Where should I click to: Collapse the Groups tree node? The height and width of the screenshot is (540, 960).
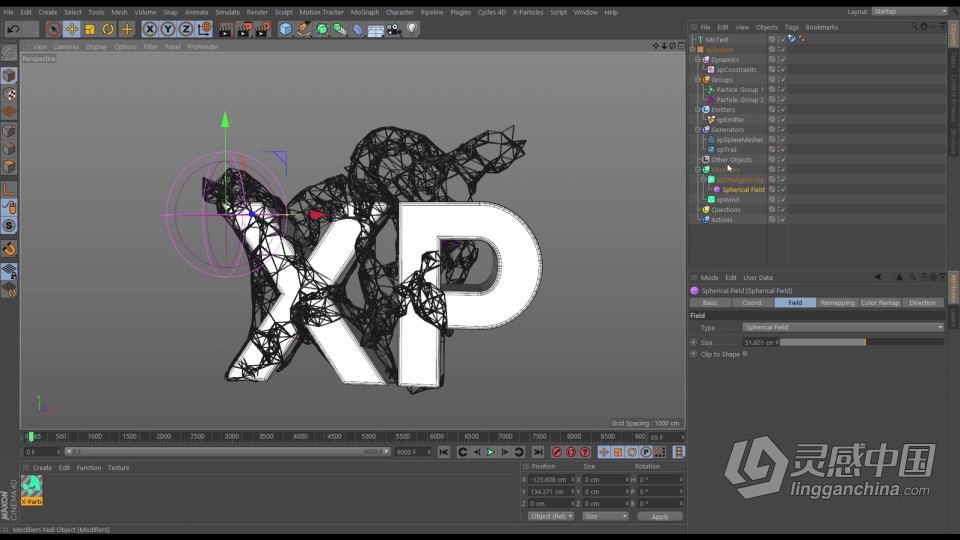697,80
